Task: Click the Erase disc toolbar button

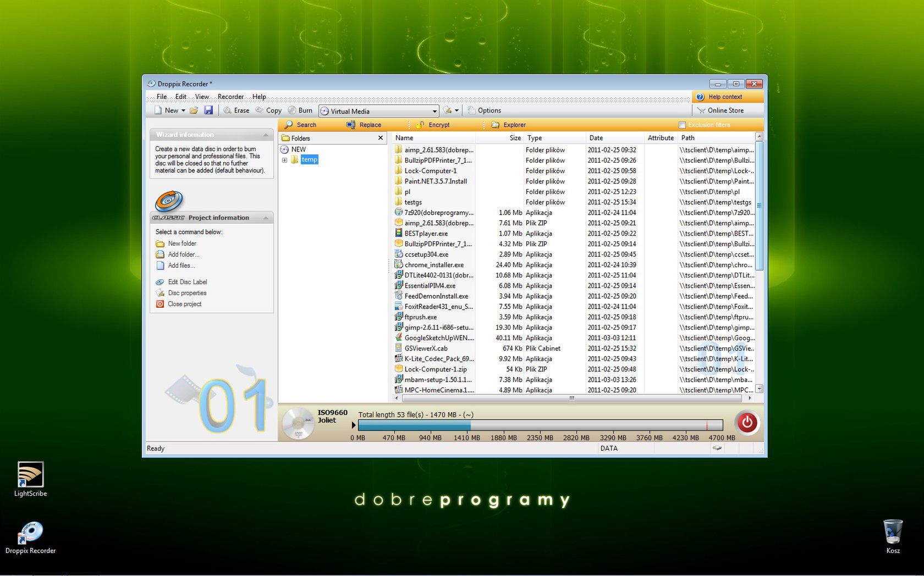Action: coord(236,110)
